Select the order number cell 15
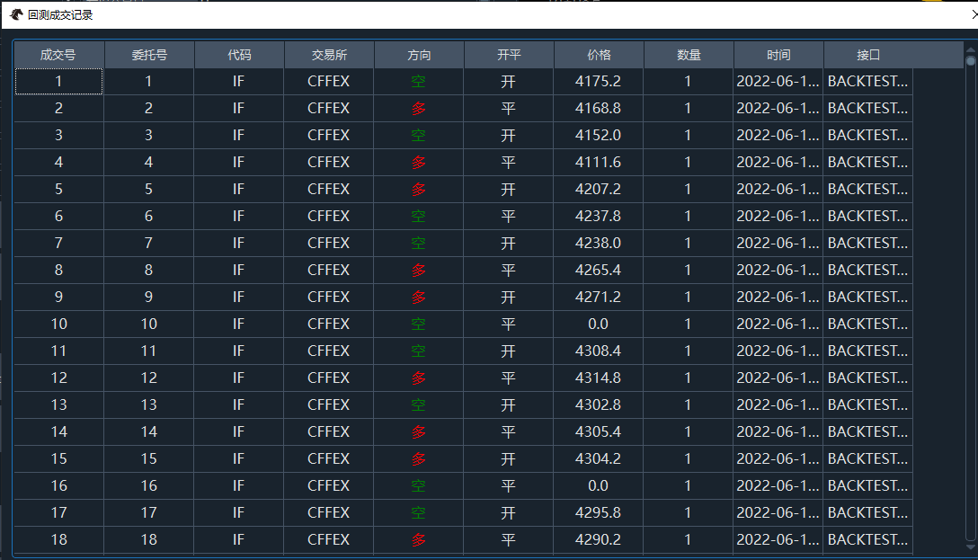The width and height of the screenshot is (978, 560). tap(149, 458)
